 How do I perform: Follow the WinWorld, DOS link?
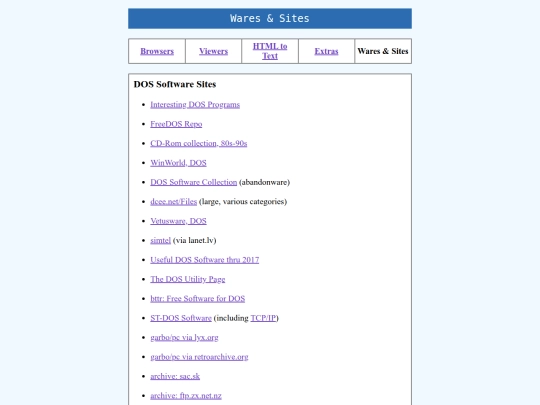click(x=178, y=163)
